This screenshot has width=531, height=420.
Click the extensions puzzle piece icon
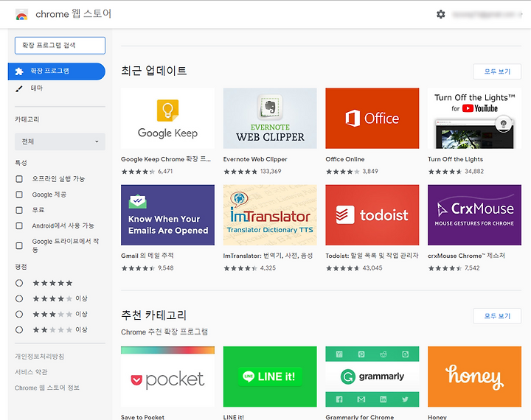coord(19,71)
